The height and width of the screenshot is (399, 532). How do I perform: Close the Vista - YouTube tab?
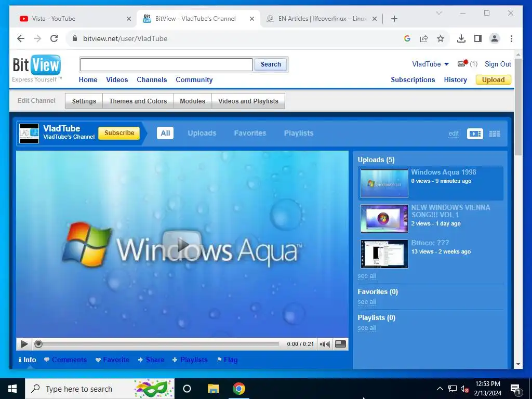tap(129, 19)
